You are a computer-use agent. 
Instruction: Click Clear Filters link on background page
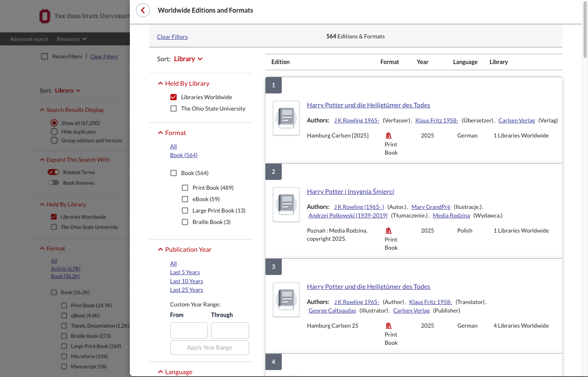click(x=104, y=56)
